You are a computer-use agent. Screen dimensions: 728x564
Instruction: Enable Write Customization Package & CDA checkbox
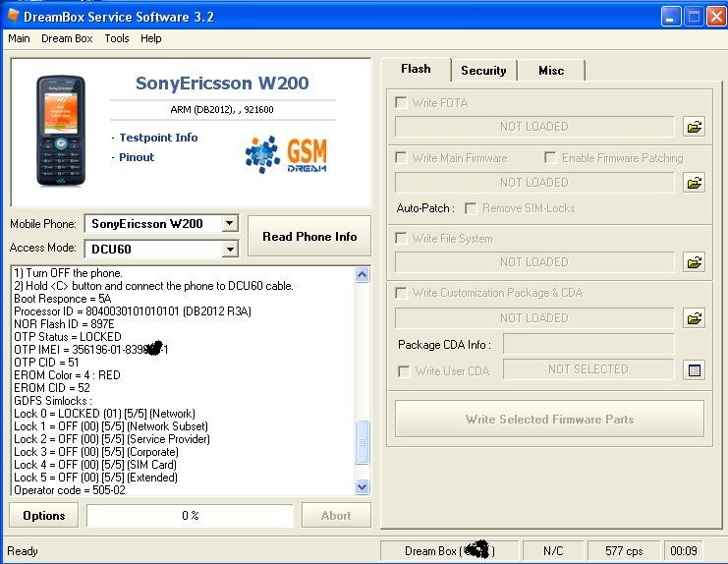[401, 293]
